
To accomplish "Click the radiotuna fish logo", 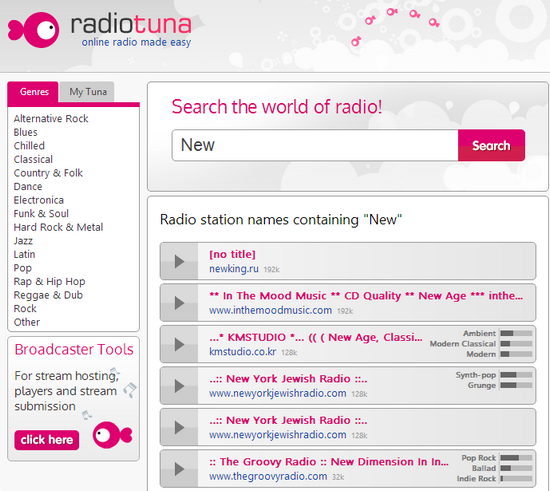I will pyautogui.click(x=34, y=30).
